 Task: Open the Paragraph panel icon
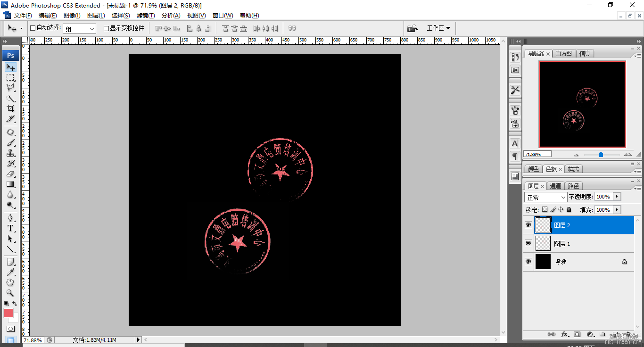pyautogui.click(x=515, y=156)
